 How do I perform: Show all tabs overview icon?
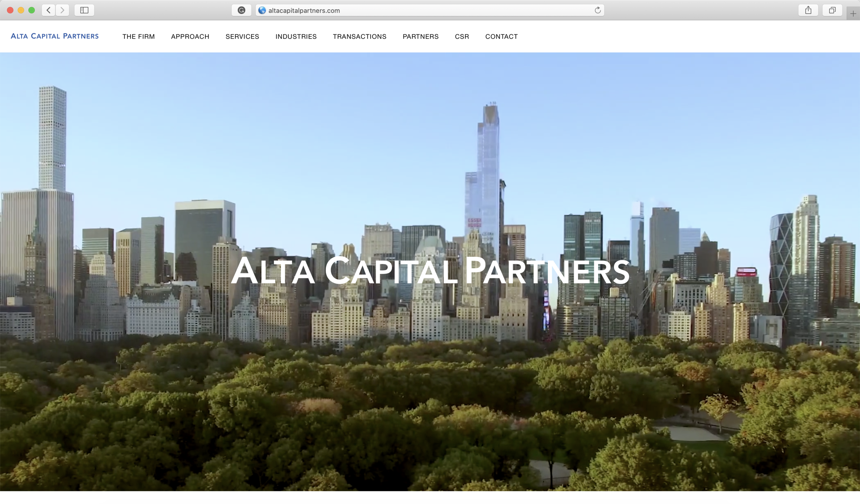(x=832, y=10)
